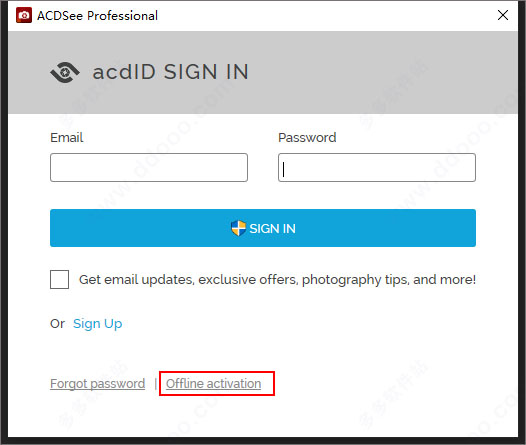Focus the Email input field
Screen dimensions: 526x445
[149, 168]
